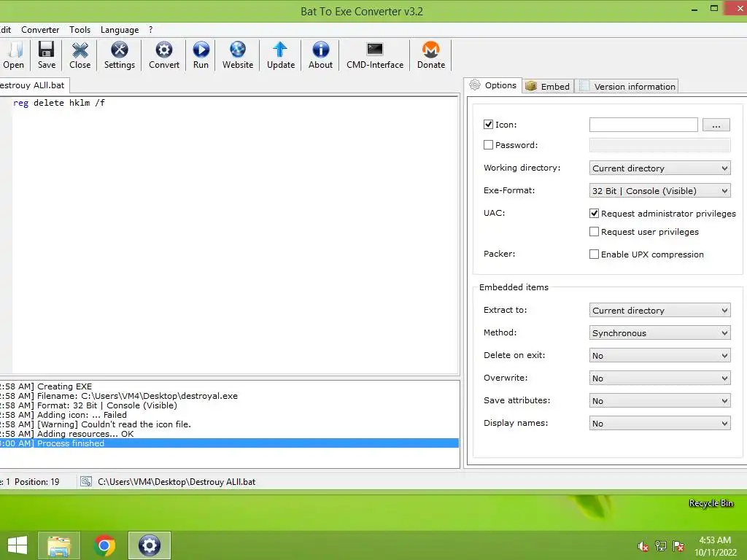Click the Windows Start button
The image size is (747, 560).
pos(18,545)
